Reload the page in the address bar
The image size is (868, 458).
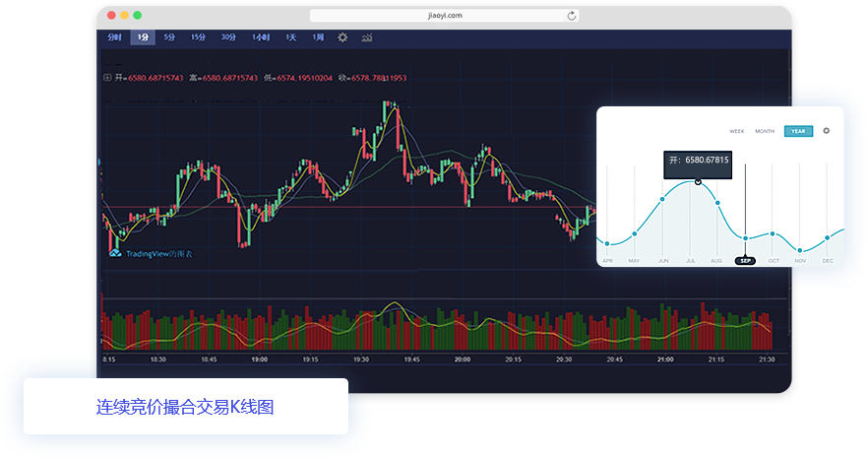click(x=572, y=16)
